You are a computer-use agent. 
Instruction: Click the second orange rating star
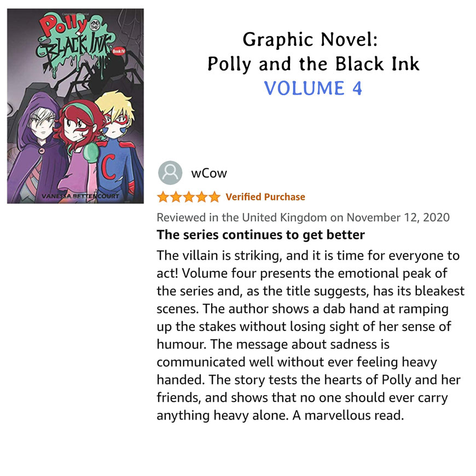point(176,197)
